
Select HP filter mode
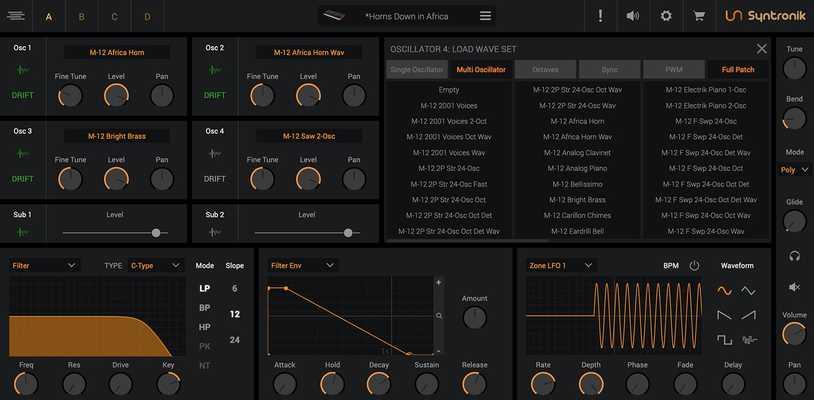click(x=205, y=327)
